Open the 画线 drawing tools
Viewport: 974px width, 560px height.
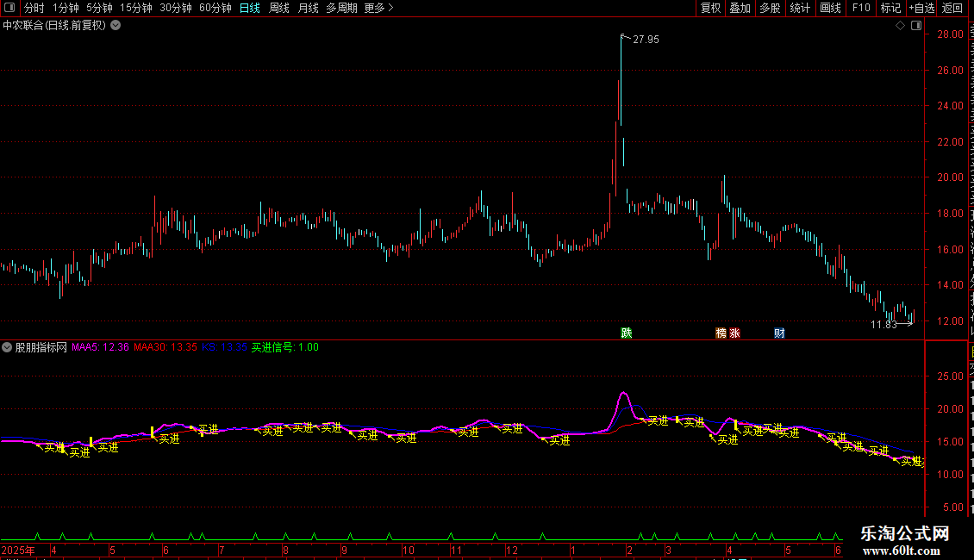(x=830, y=8)
